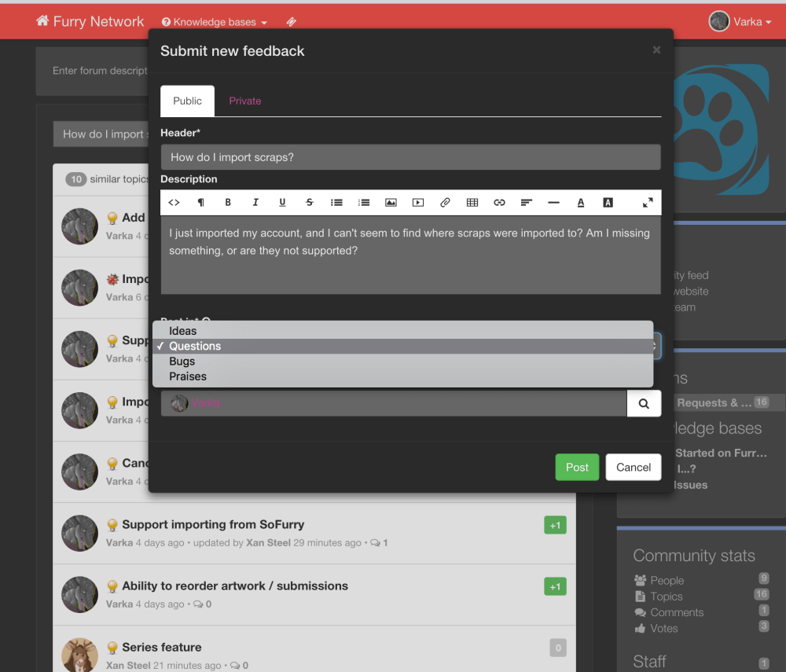Attach a file with the paperclip icon
This screenshot has height=672, width=786.
[x=445, y=202]
